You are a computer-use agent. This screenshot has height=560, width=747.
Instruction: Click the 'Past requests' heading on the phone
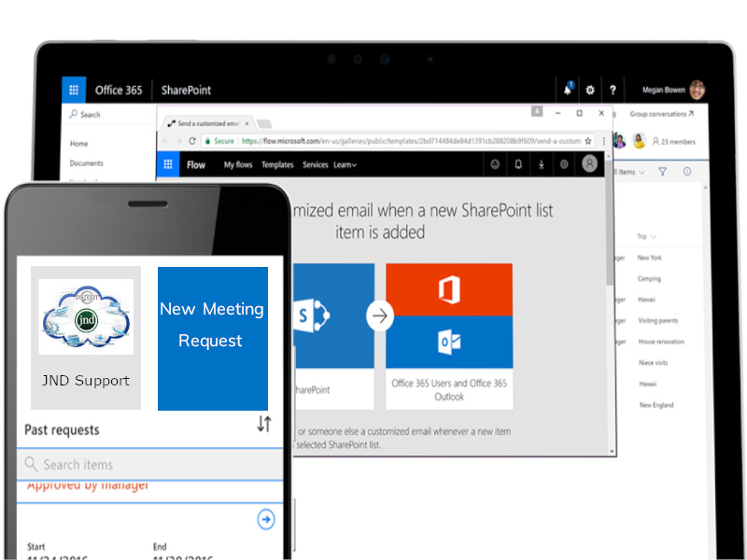coord(62,429)
